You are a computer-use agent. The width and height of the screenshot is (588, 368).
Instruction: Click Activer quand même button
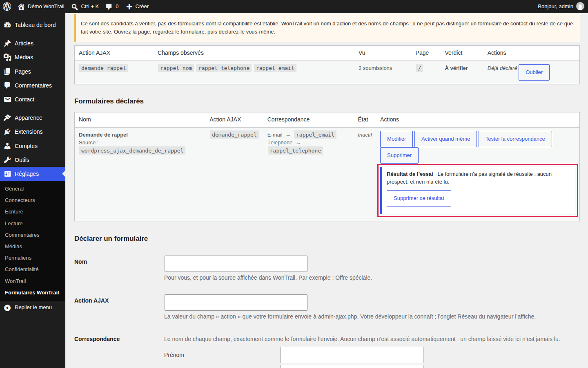(x=445, y=139)
